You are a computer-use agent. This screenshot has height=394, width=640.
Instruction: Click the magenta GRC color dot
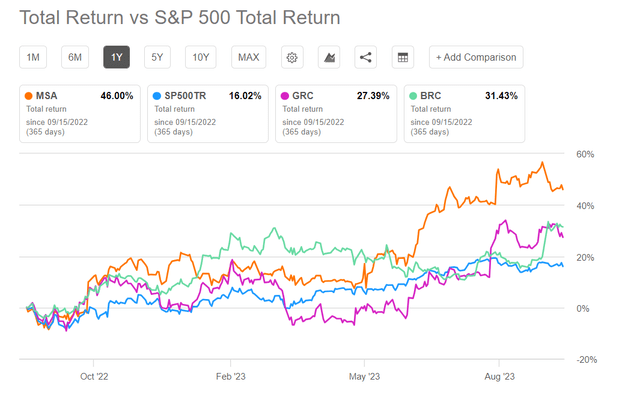pos(285,96)
